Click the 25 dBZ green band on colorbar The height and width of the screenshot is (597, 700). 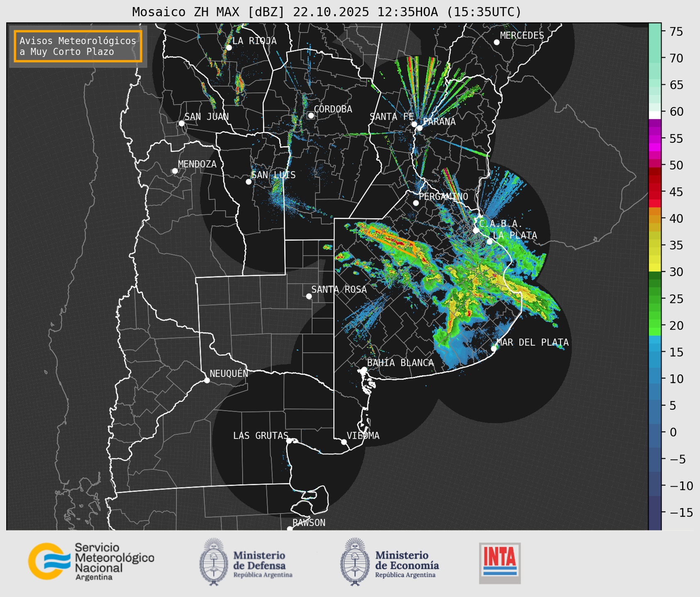pyautogui.click(x=655, y=299)
